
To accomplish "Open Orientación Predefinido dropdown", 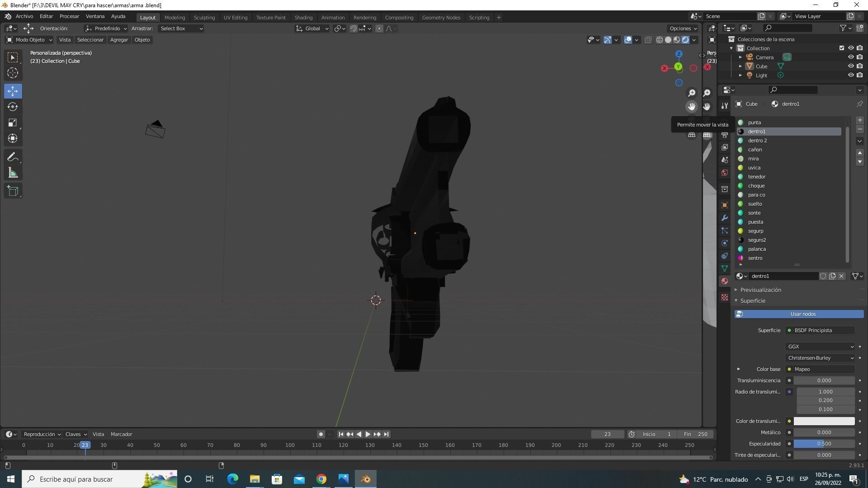I will coord(106,28).
